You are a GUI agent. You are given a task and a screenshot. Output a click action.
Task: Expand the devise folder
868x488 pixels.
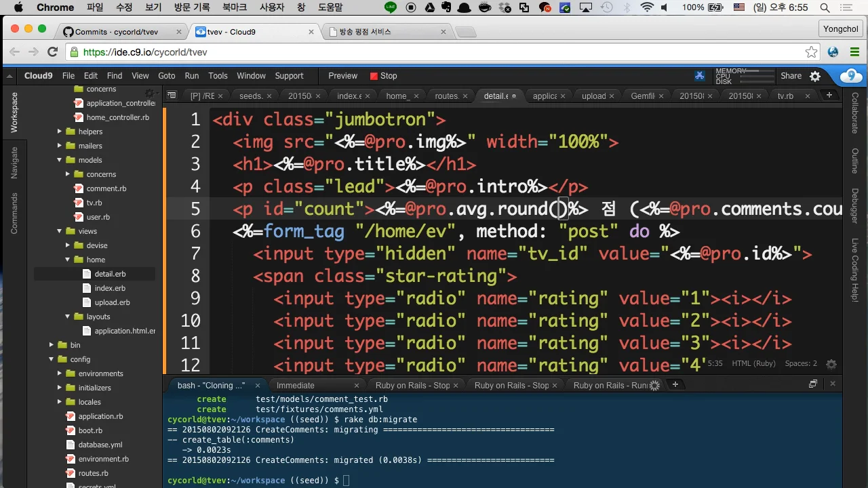coord(68,245)
